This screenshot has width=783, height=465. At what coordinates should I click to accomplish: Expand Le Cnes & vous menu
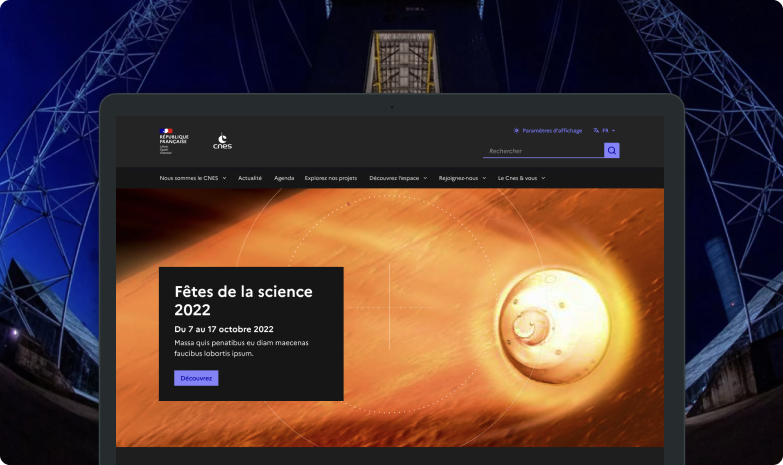coord(521,178)
